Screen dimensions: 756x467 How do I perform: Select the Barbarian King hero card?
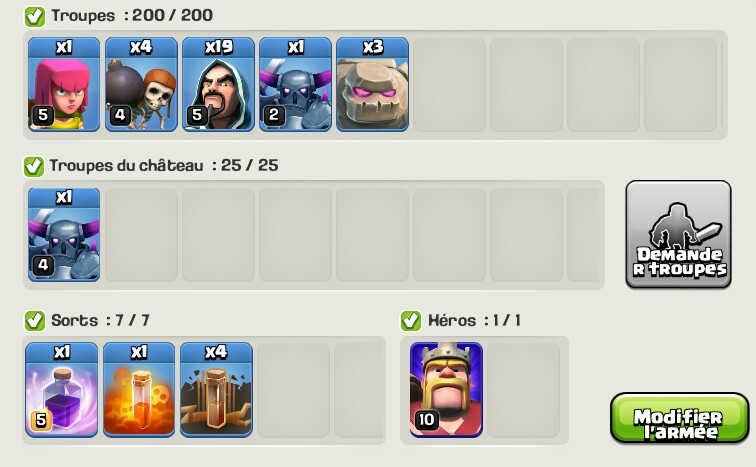(446, 390)
